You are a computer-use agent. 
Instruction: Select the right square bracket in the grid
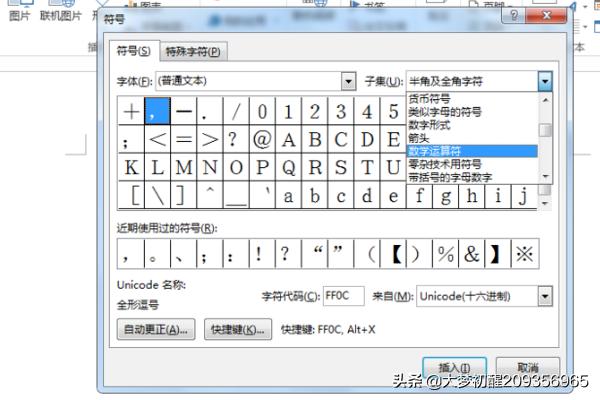click(x=184, y=195)
